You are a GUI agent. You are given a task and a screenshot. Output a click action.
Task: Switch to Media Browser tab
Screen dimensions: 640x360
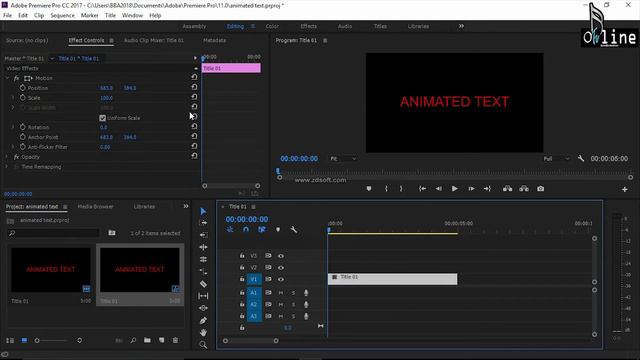[x=96, y=207]
